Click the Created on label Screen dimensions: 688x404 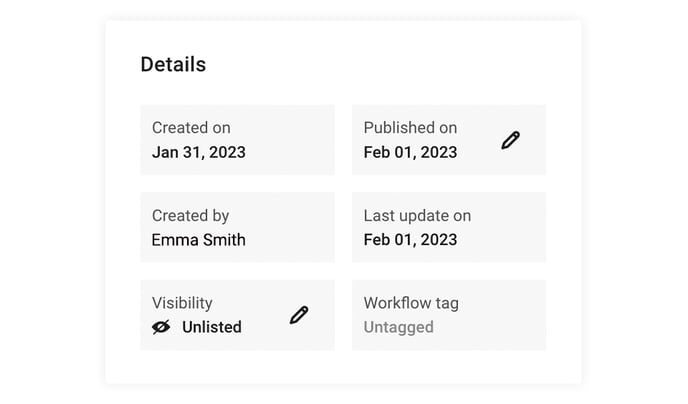[x=191, y=128]
